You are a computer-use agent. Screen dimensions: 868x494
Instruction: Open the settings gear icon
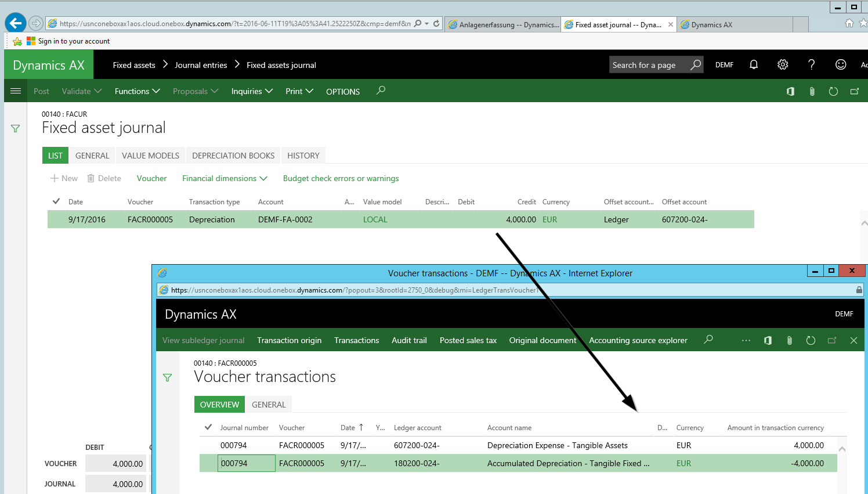[783, 64]
